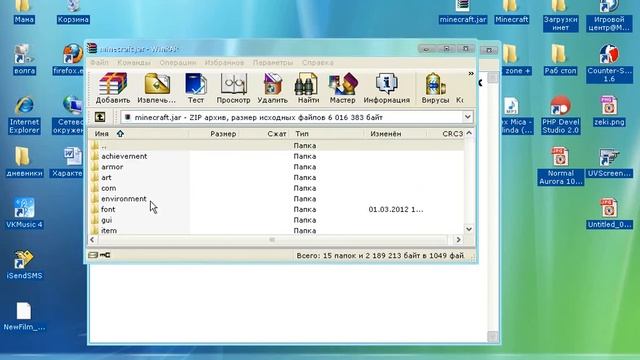Open the Команды menu
Image resolution: width=640 pixels, height=360 pixels.
coord(134,62)
